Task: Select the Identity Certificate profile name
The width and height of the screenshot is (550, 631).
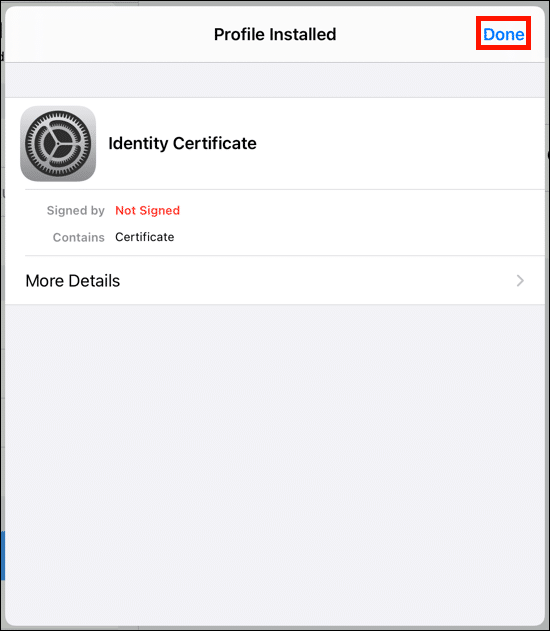Action: (182, 143)
